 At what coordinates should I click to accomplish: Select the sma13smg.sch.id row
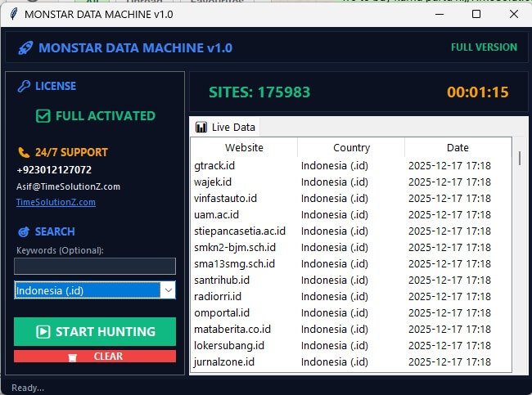click(351, 264)
